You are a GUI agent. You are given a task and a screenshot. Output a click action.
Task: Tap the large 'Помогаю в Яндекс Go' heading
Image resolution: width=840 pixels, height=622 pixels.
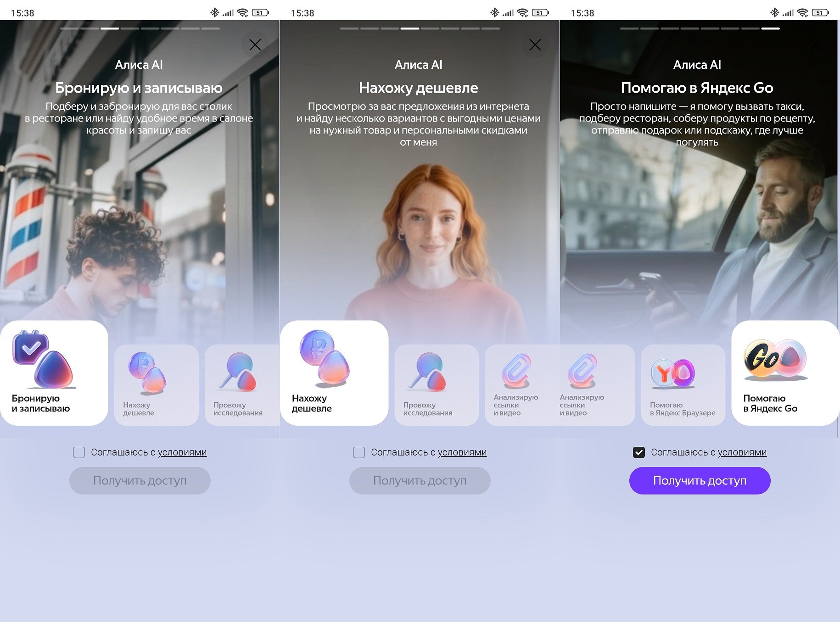pyautogui.click(x=697, y=88)
